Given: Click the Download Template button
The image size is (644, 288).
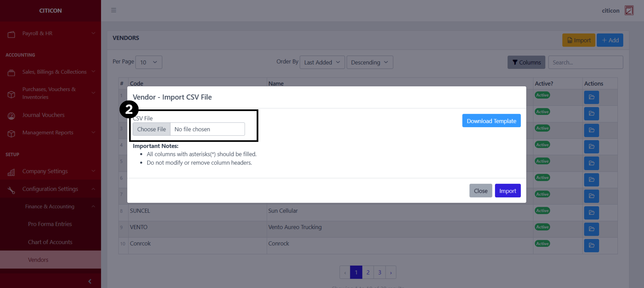Looking at the screenshot, I should pyautogui.click(x=491, y=121).
